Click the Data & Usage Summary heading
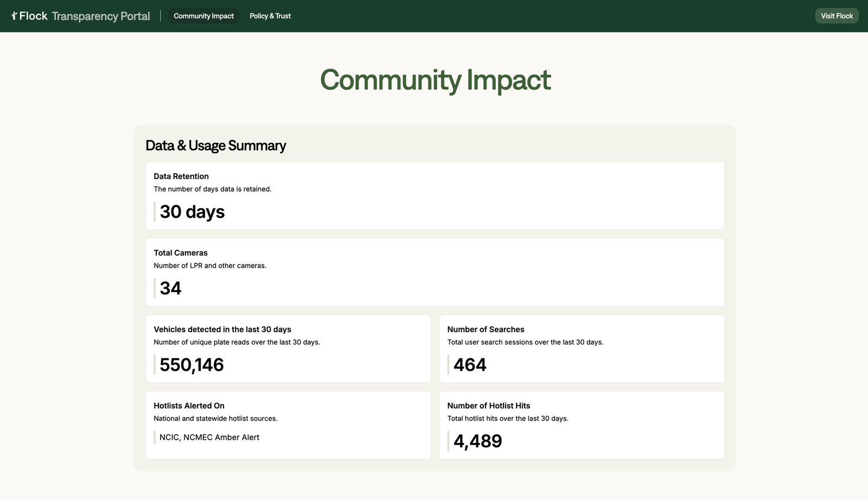The image size is (868, 500). point(215,145)
